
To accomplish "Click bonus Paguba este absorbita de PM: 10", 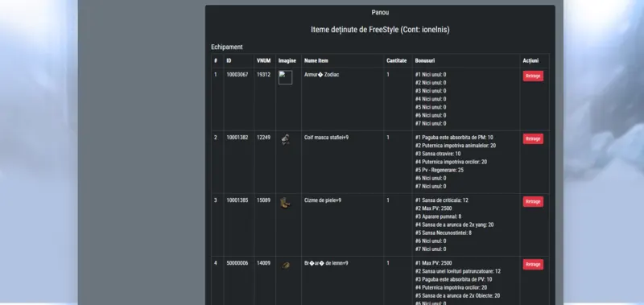I will 454,138.
